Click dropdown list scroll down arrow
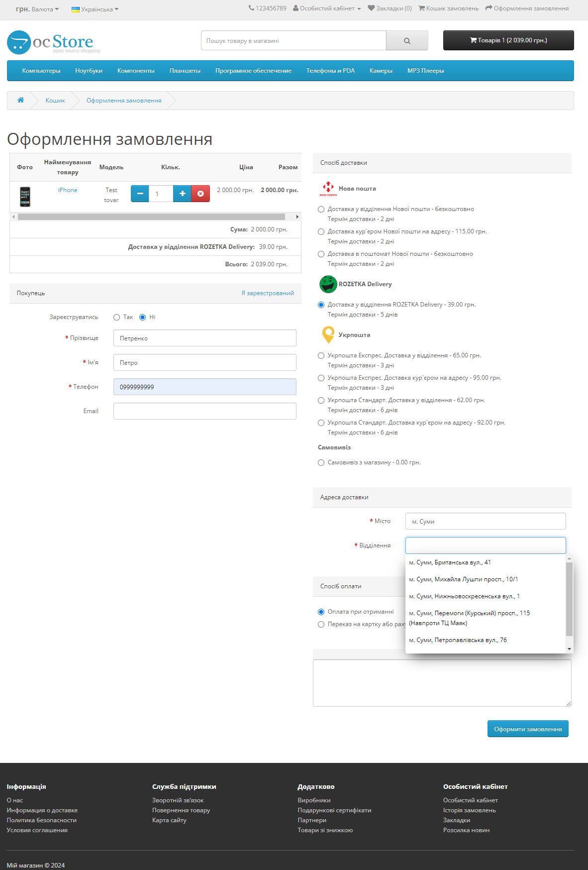The height and width of the screenshot is (870, 588). coord(570,649)
